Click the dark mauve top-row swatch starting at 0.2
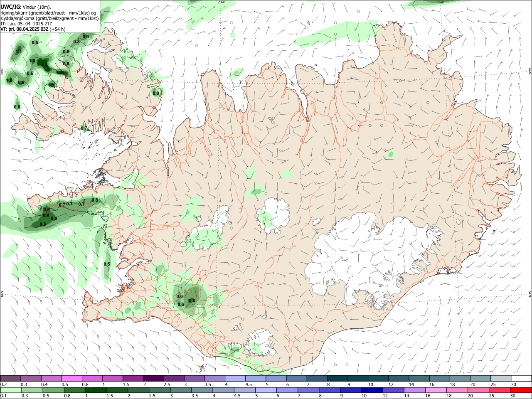 click(10, 378)
